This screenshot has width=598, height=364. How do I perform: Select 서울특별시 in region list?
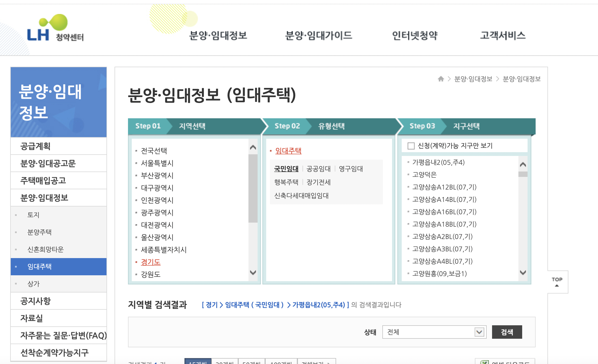pos(157,163)
